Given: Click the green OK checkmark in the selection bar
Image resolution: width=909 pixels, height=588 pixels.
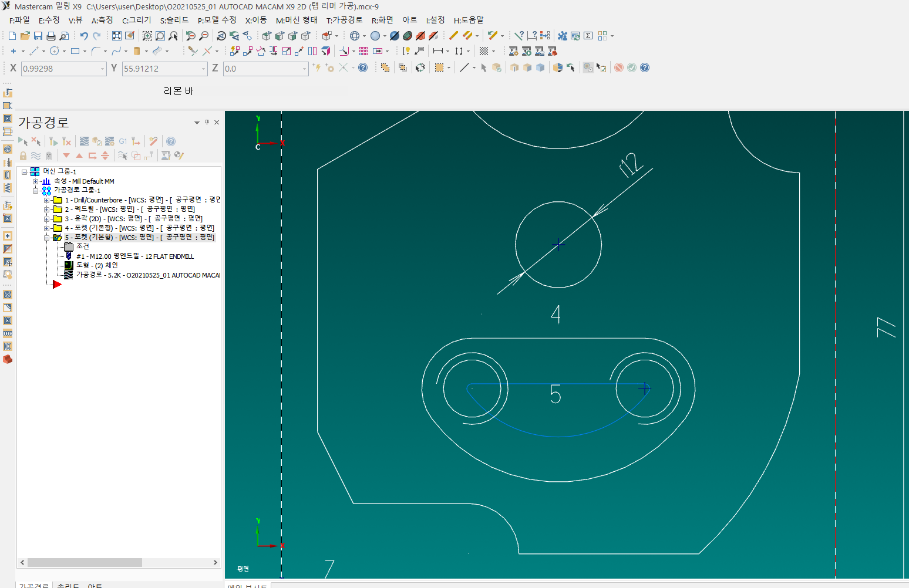Looking at the screenshot, I should tap(632, 67).
